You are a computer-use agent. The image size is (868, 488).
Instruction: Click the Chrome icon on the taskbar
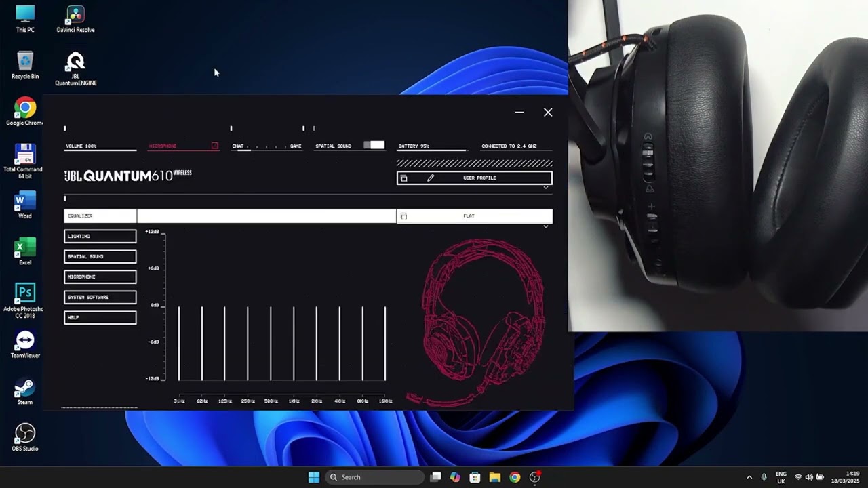pos(515,477)
